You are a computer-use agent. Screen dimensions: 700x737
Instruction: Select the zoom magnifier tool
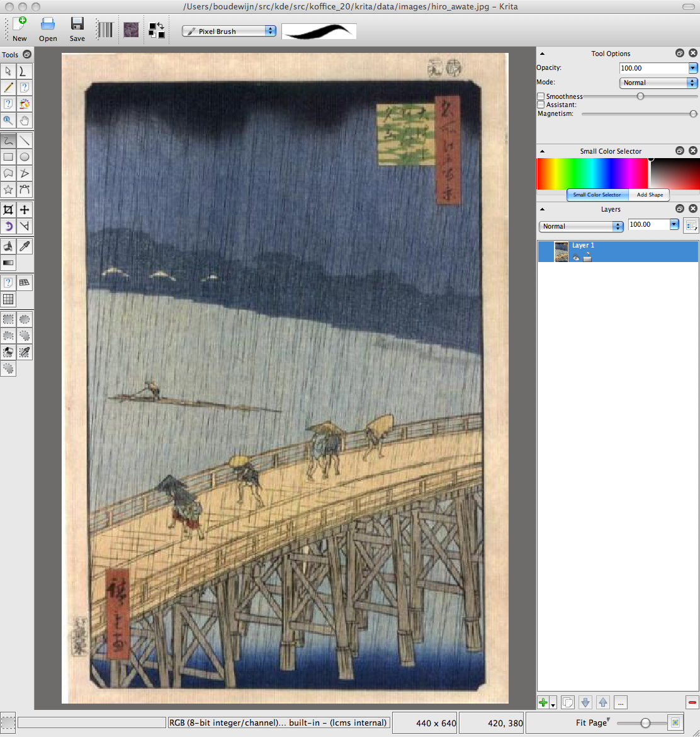tap(8, 120)
